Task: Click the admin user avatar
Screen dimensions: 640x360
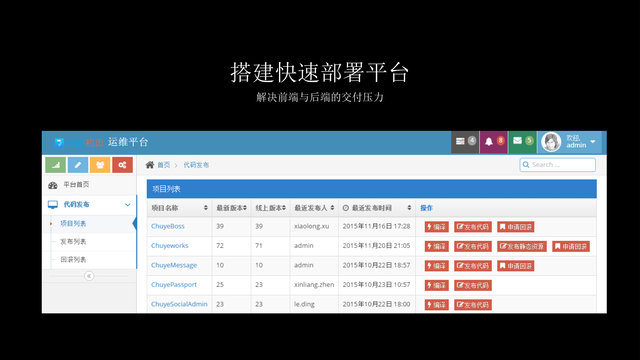Action: [x=551, y=142]
